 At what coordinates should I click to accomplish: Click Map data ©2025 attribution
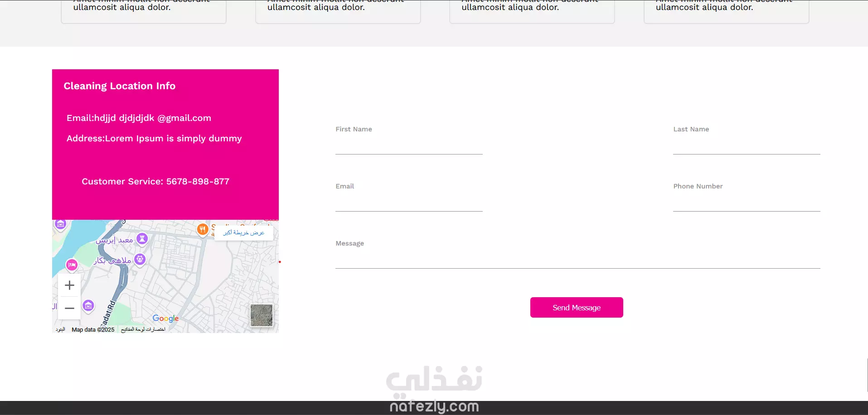(93, 329)
